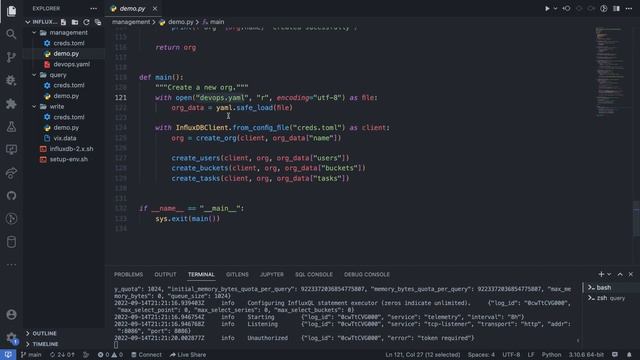Maximize the terminal panel
The width and height of the screenshot is (640, 360).
tap(620, 274)
